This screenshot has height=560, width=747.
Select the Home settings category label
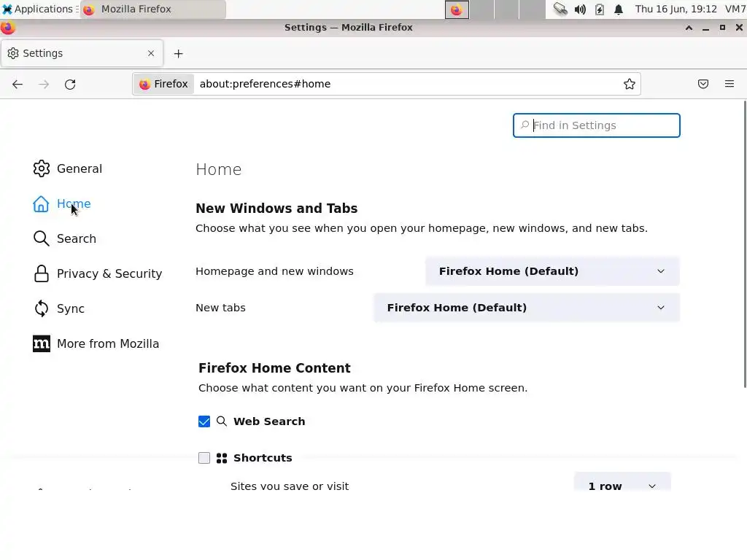[74, 204]
